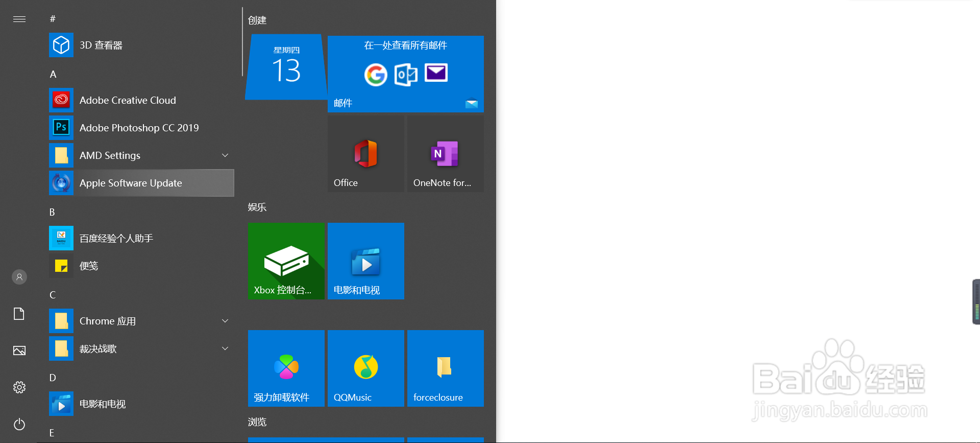The image size is (980, 443).
Task: Open the 电影和电视 tile
Action: coord(366,261)
